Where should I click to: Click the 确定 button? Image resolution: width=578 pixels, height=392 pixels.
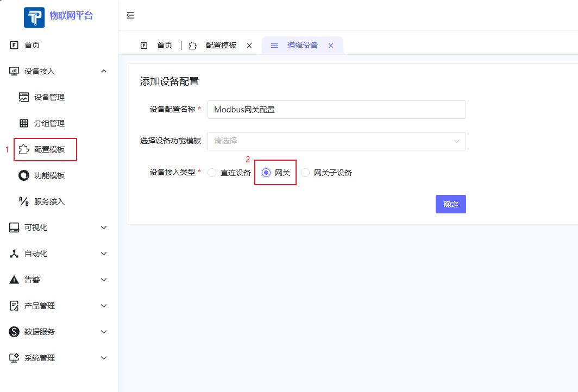[450, 204]
